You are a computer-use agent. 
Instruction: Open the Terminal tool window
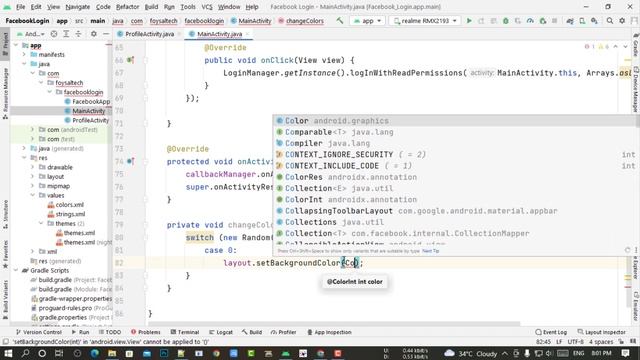click(184, 332)
